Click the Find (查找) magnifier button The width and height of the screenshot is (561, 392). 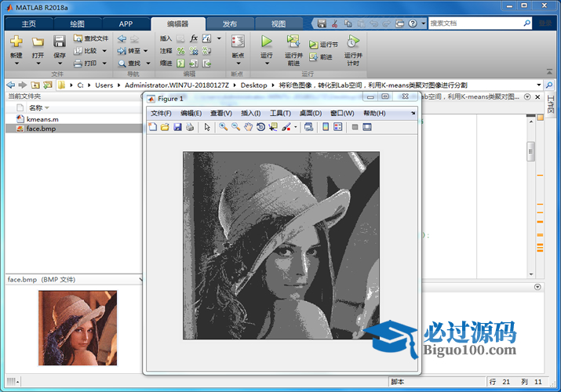coord(129,64)
